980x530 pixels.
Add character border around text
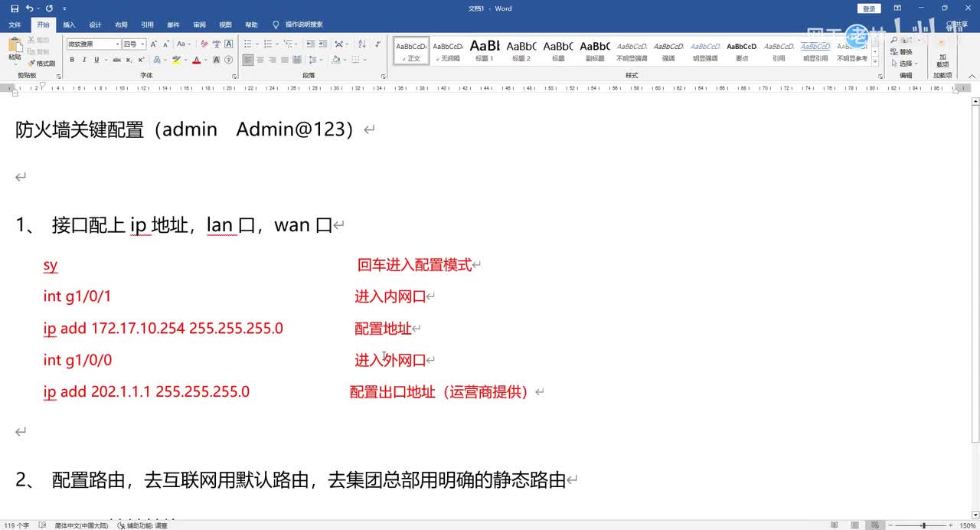tap(228, 44)
